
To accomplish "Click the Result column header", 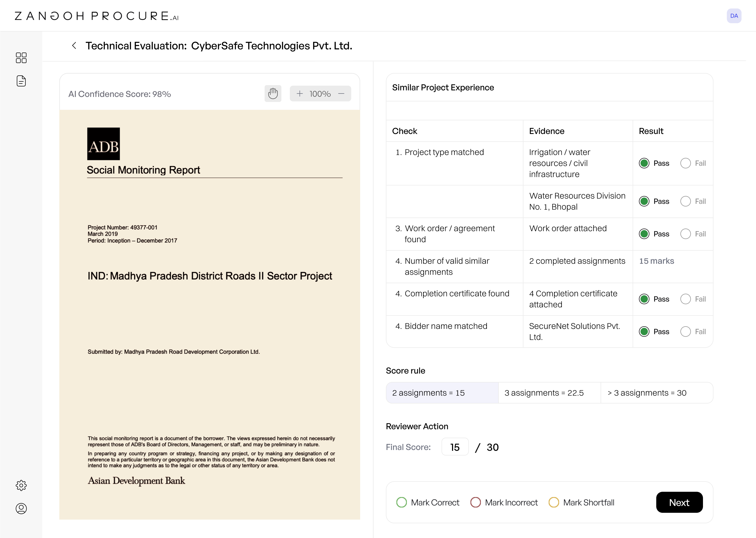I will click(651, 131).
